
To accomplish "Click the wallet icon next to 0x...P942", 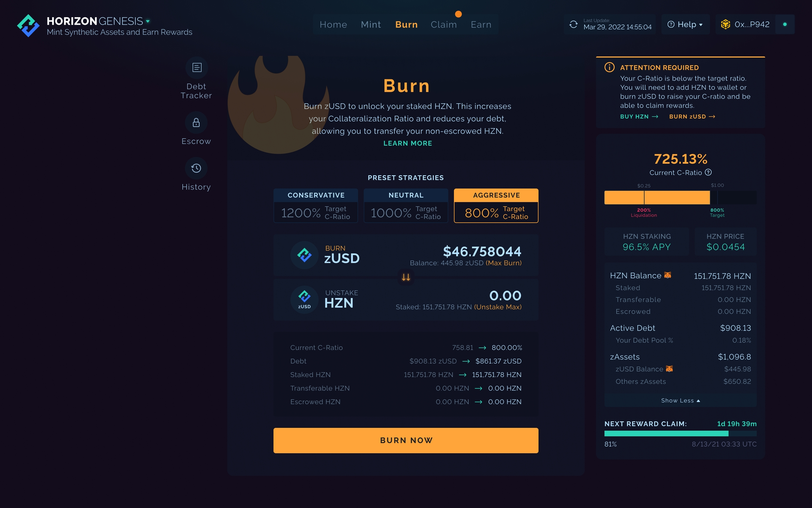I will tap(726, 24).
